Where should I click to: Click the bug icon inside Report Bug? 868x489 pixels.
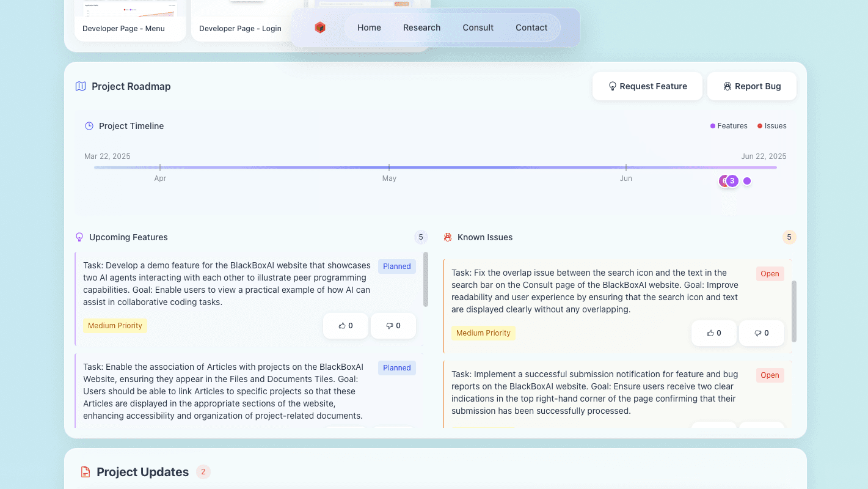pyautogui.click(x=726, y=86)
